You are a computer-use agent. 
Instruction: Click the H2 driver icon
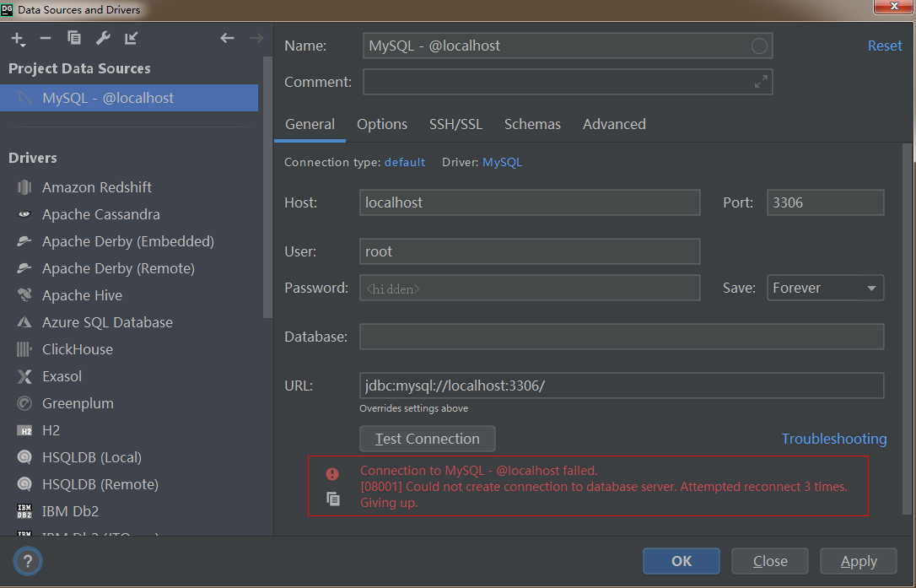pyautogui.click(x=24, y=431)
